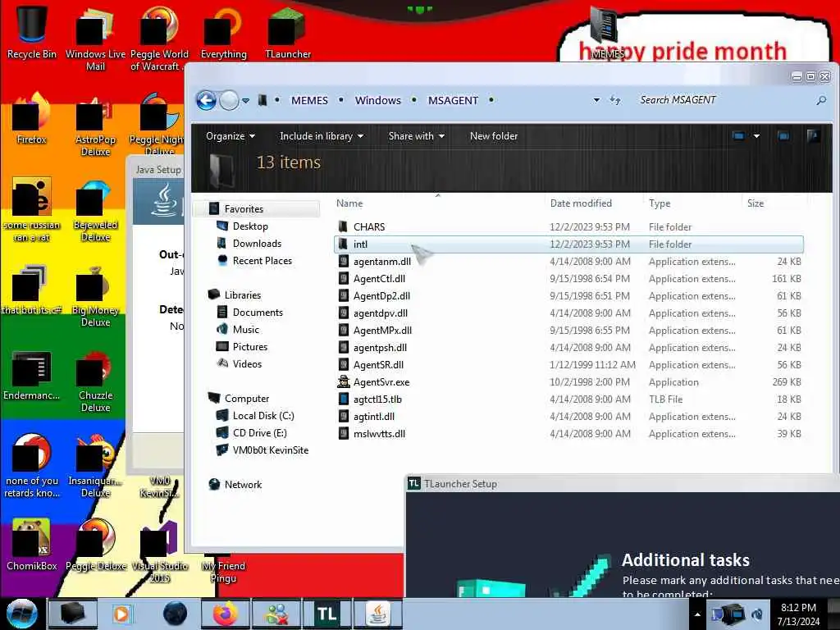Click the New folder button
The image size is (840, 630).
click(x=493, y=136)
